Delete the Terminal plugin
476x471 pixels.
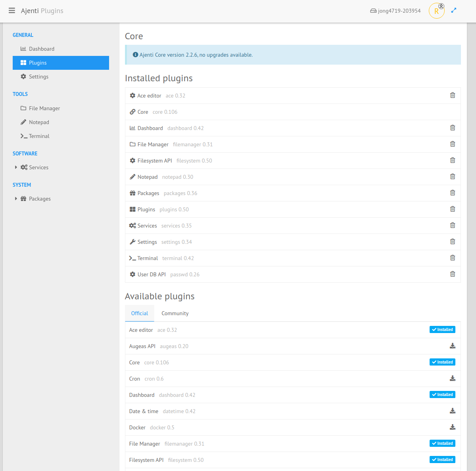pyautogui.click(x=453, y=258)
